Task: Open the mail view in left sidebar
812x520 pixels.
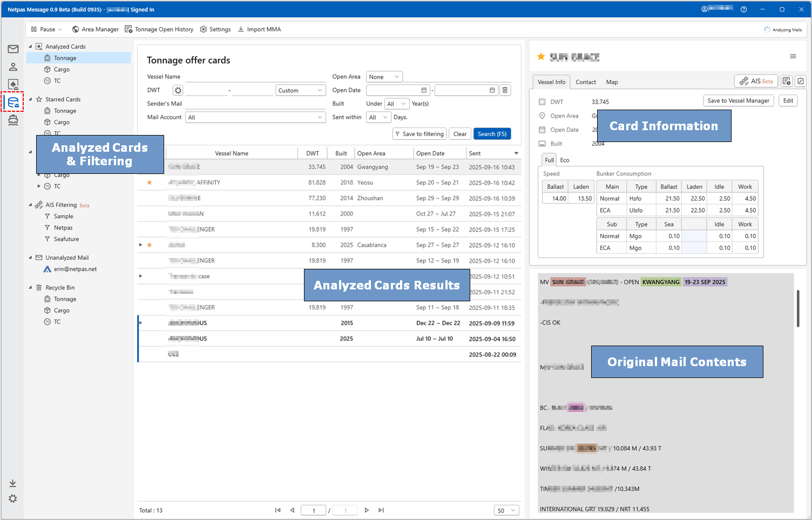Action: coord(13,49)
